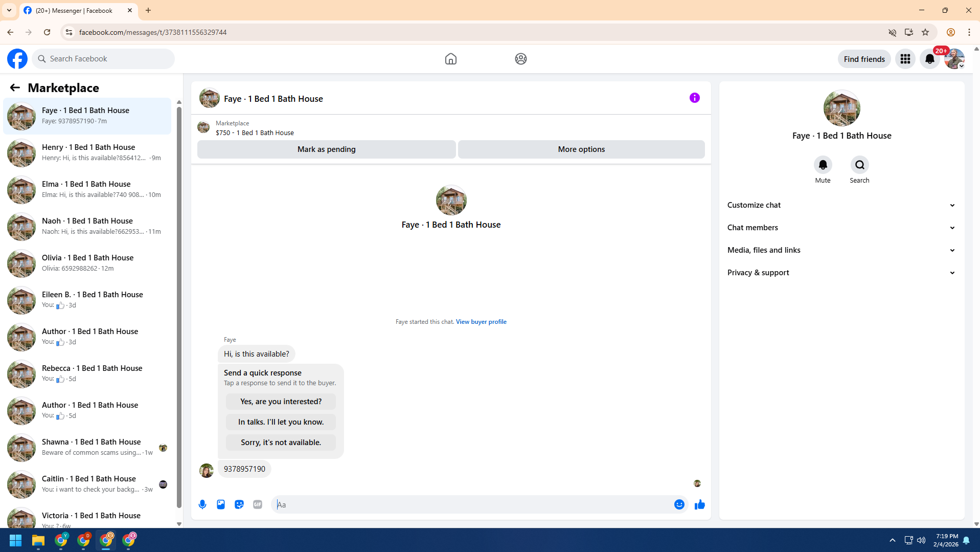Record a voice clip with microphone
The height and width of the screenshot is (552, 980).
202,504
